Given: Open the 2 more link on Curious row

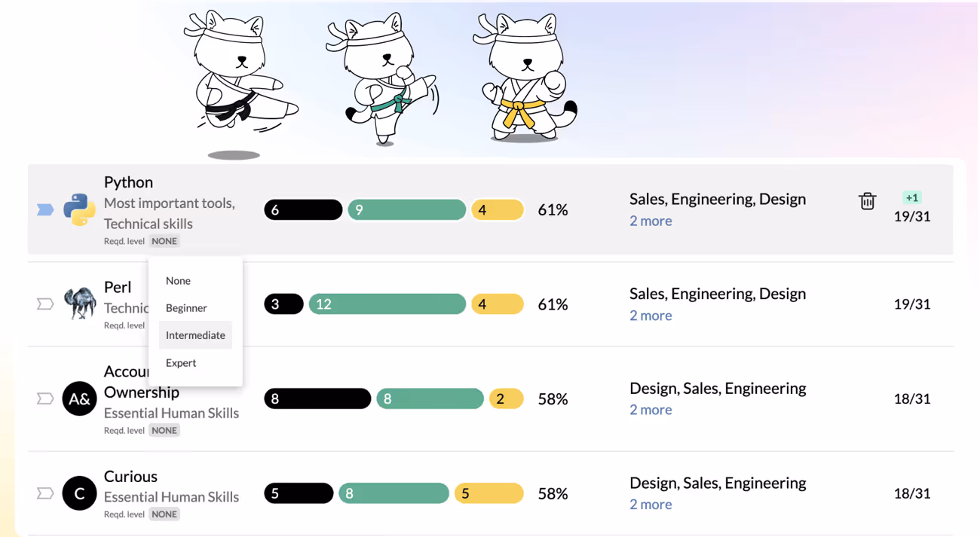Looking at the screenshot, I should 650,504.
